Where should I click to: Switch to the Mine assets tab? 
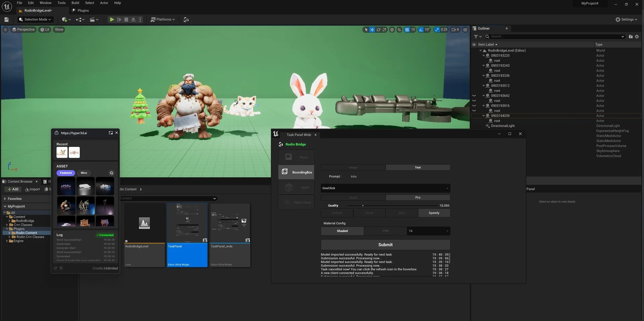tap(84, 173)
